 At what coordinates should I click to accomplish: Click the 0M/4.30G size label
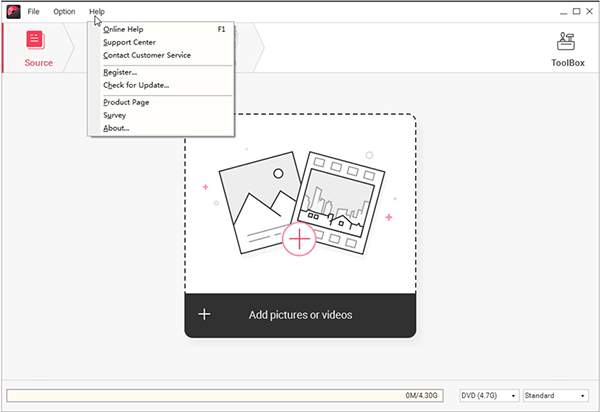point(421,396)
